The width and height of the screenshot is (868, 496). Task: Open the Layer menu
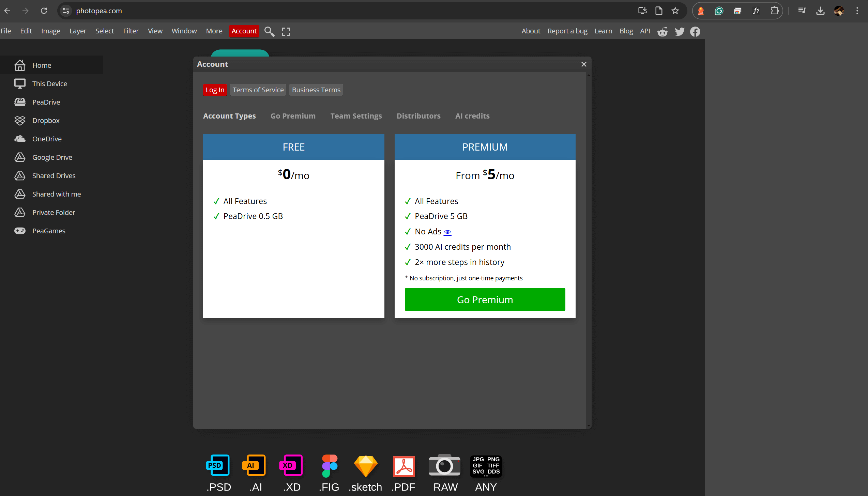(78, 31)
